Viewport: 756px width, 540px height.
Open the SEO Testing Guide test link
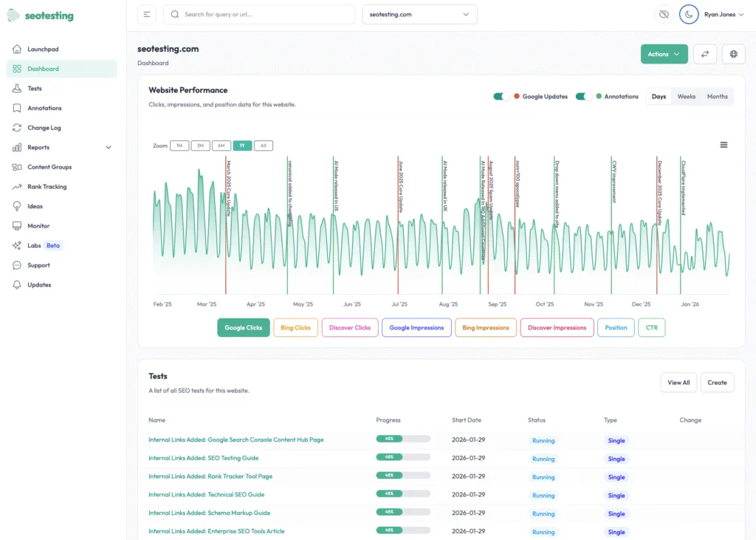coord(205,458)
